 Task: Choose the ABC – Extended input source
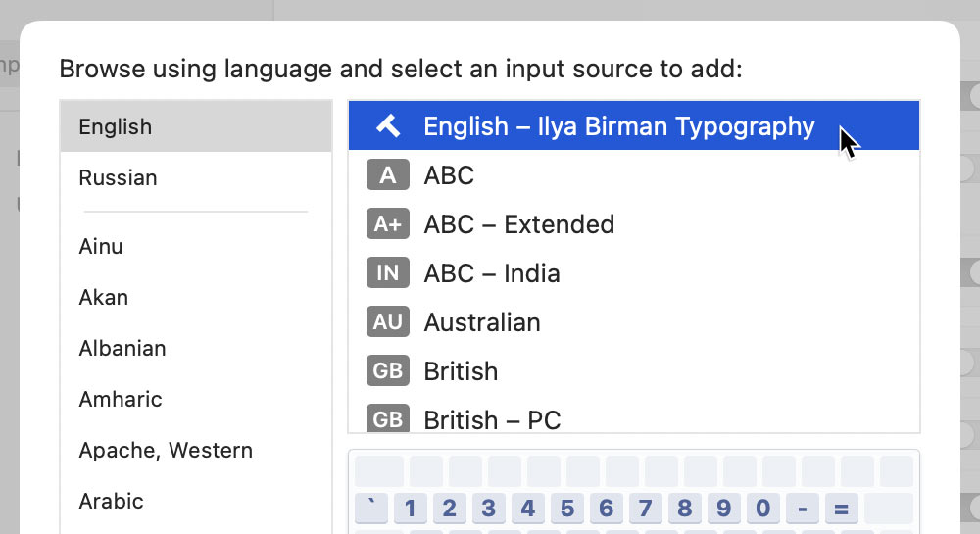(519, 224)
